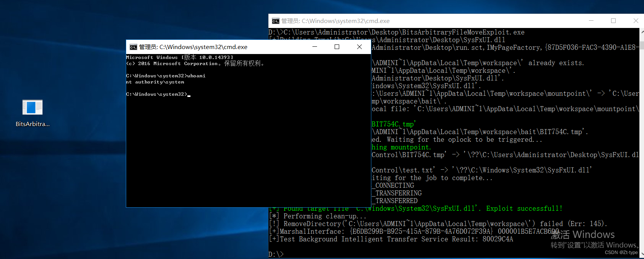Close the background cmd.exe window
The height and width of the screenshot is (259, 644).
tap(636, 21)
